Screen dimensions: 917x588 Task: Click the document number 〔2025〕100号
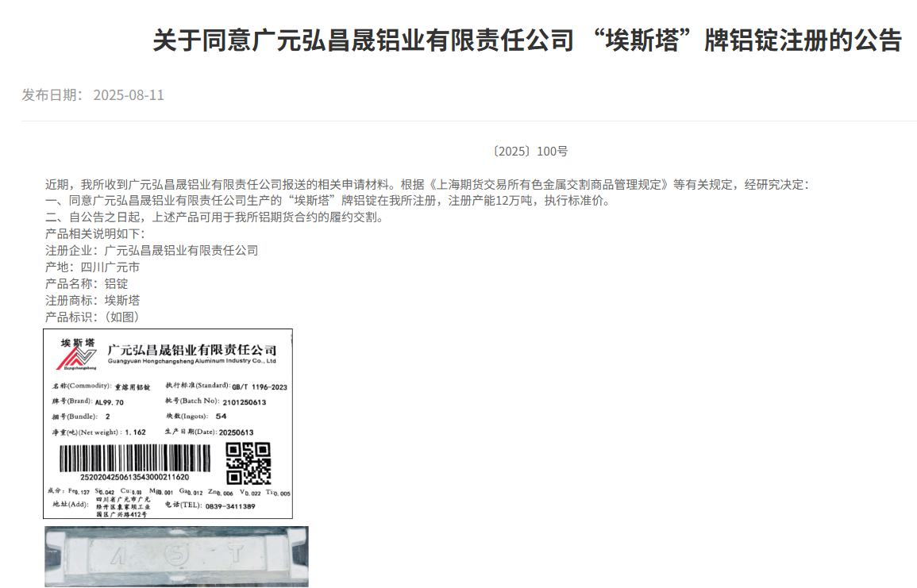530,152
